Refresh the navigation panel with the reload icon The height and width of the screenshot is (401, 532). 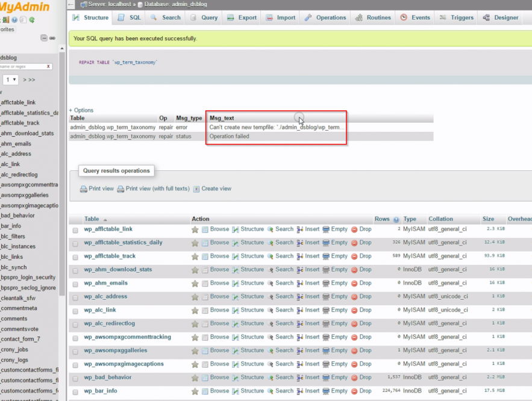32,20
